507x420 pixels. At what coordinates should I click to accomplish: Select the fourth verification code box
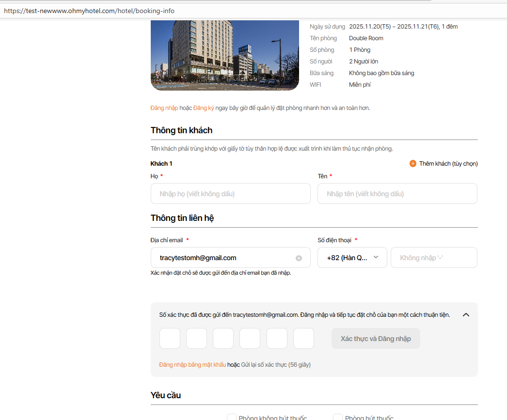pyautogui.click(x=250, y=339)
